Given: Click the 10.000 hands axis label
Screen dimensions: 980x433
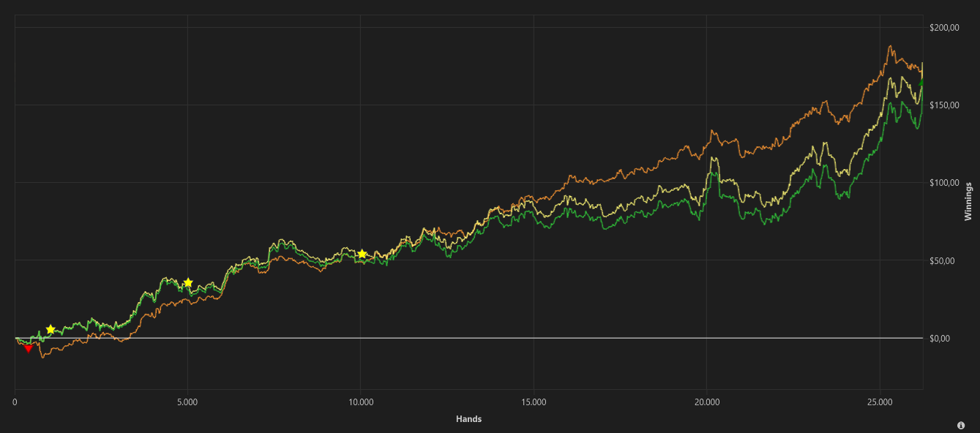Looking at the screenshot, I should tap(361, 402).
